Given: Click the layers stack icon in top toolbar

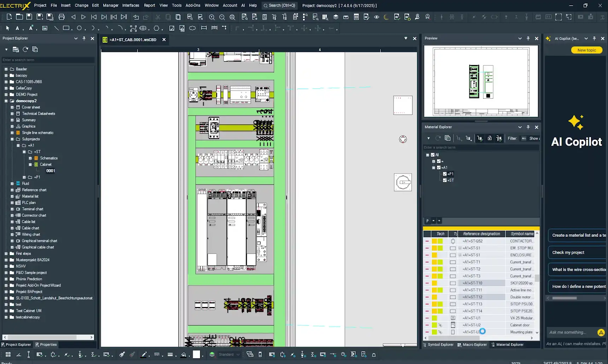Looking at the screenshot, I should (336, 17).
